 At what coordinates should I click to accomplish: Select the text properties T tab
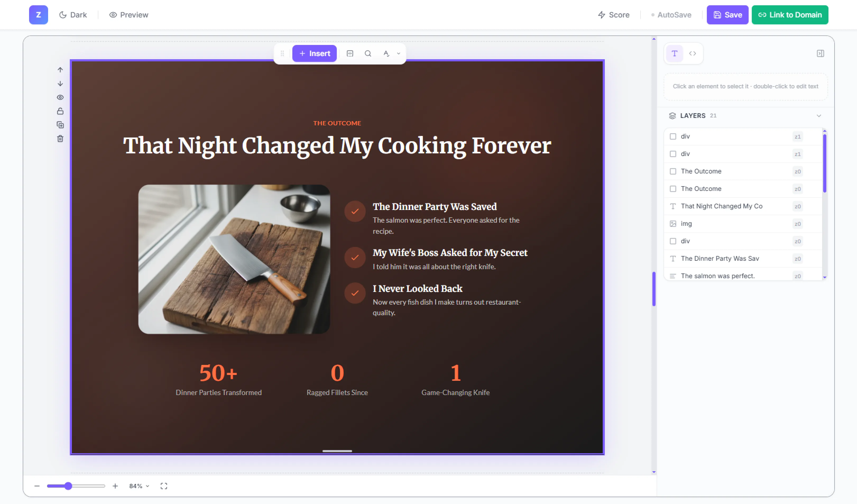pyautogui.click(x=674, y=53)
